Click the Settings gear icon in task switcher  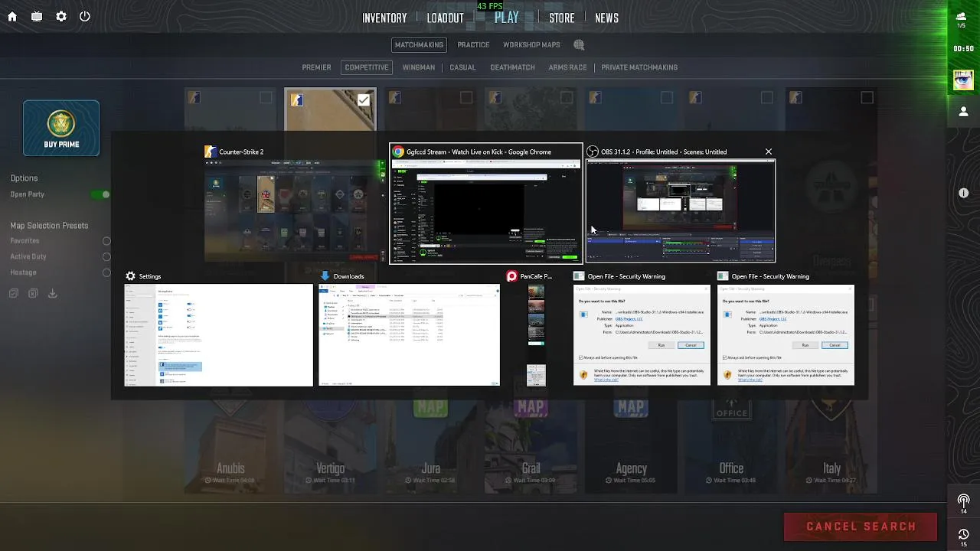131,276
